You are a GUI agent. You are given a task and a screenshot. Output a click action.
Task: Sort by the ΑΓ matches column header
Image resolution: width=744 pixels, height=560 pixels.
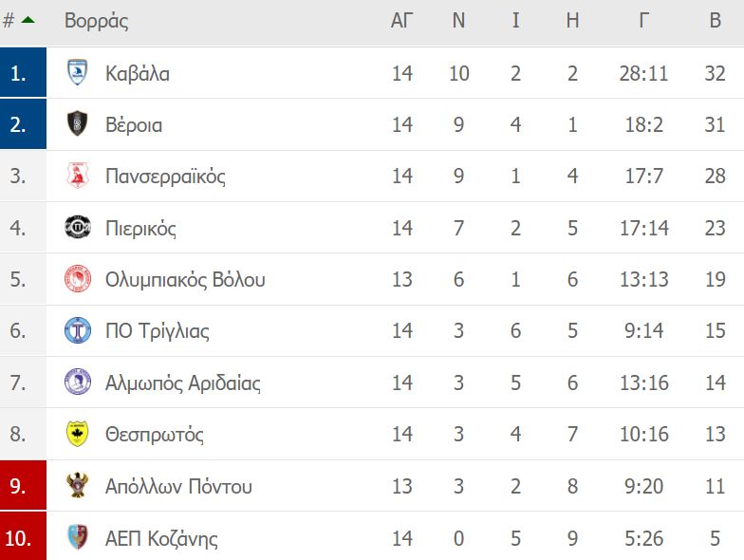tap(402, 21)
